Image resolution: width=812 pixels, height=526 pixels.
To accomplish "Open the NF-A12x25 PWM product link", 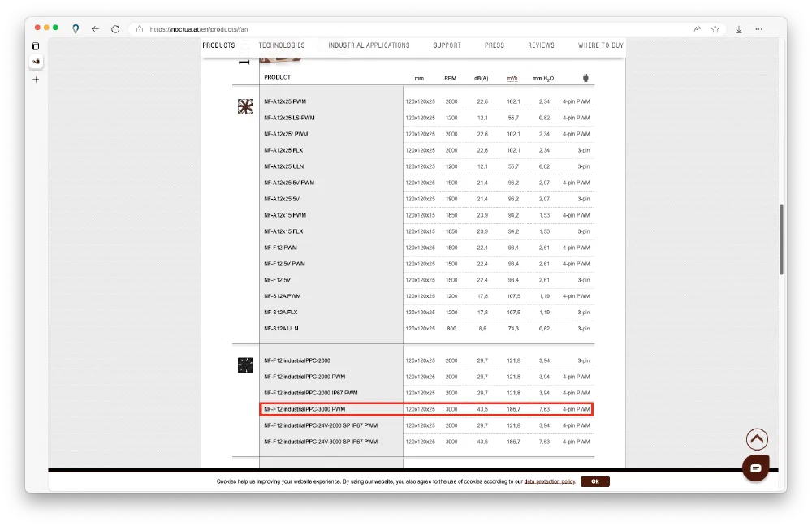I will [285, 101].
